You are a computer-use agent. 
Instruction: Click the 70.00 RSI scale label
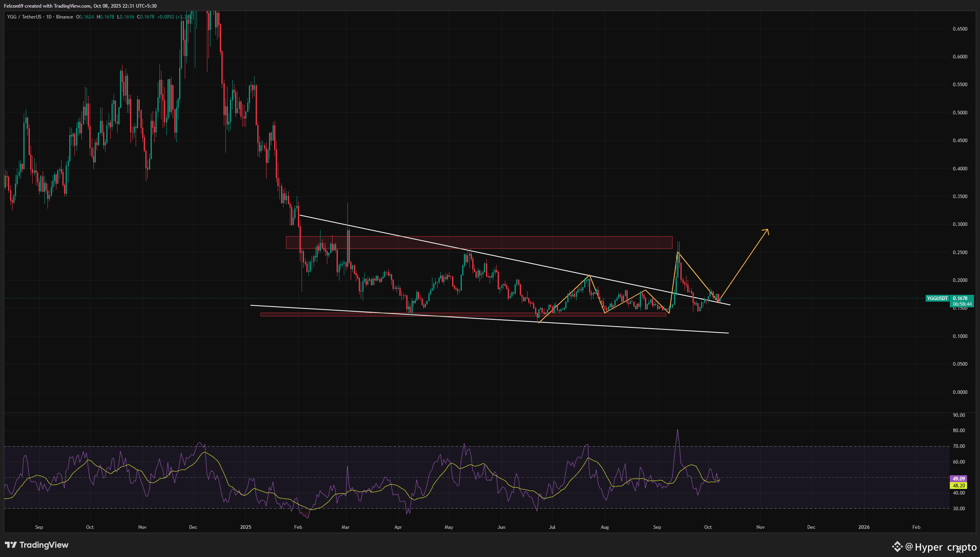click(x=959, y=446)
